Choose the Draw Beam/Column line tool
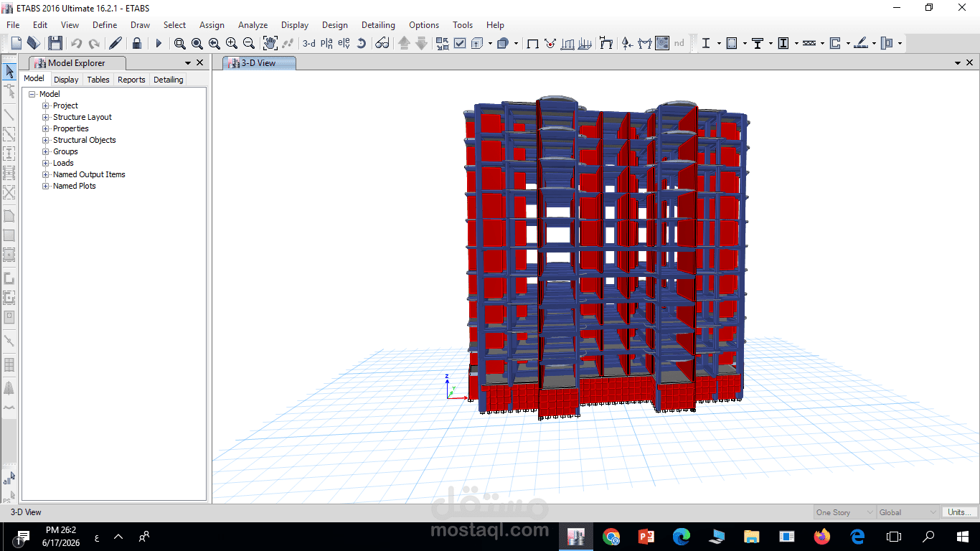 [x=9, y=114]
